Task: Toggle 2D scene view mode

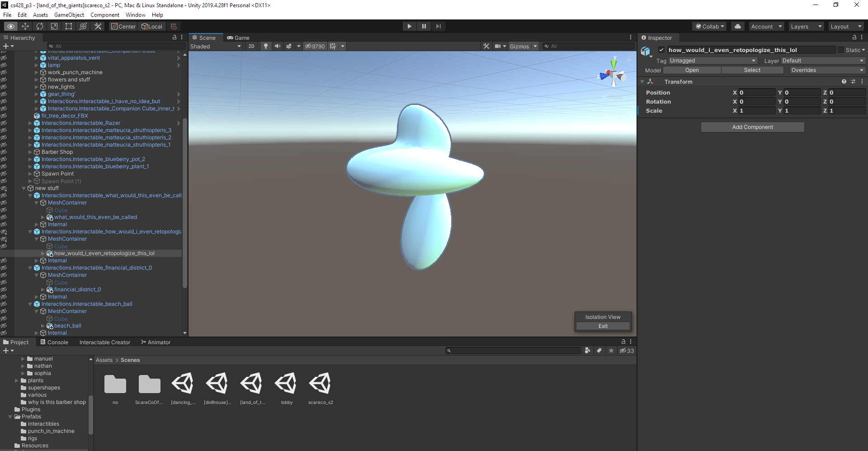Action: coord(251,46)
